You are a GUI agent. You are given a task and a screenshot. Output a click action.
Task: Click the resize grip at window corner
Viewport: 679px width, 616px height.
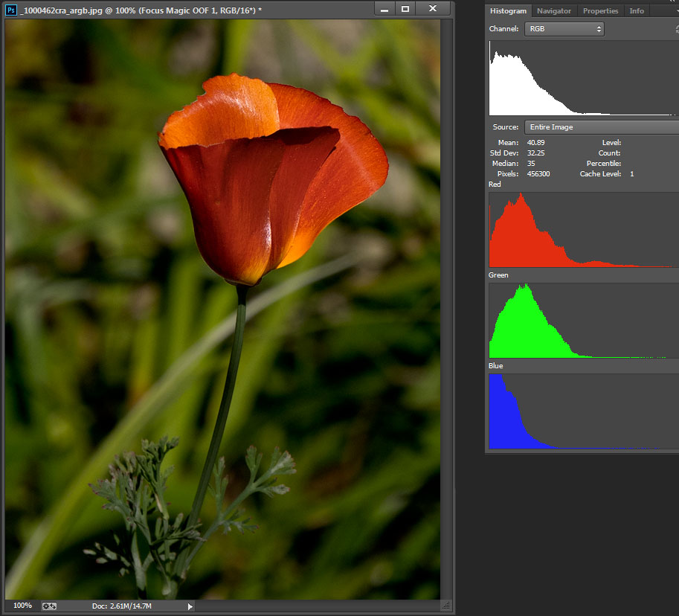pyautogui.click(x=445, y=605)
